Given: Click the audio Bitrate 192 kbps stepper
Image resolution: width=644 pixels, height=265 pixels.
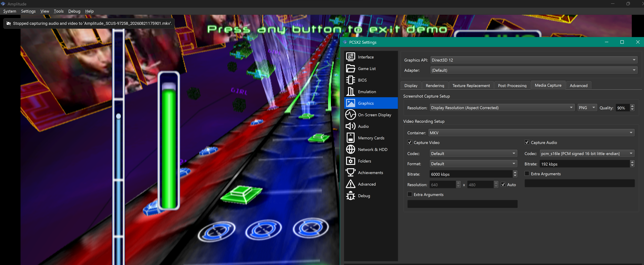Looking at the screenshot, I should (632, 164).
